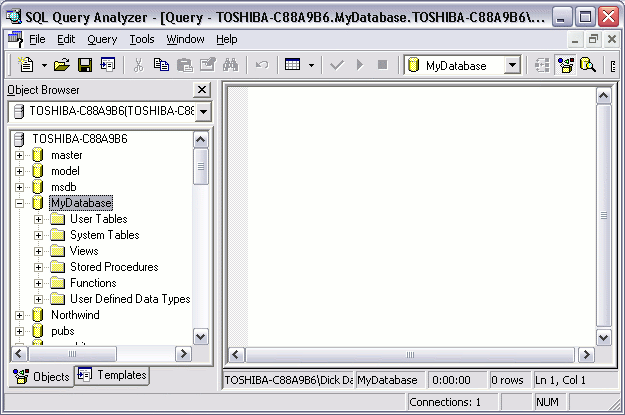Viewport: 625px width, 415px height.
Task: Open the Execute Mode dropdown arrow
Action: [311, 65]
